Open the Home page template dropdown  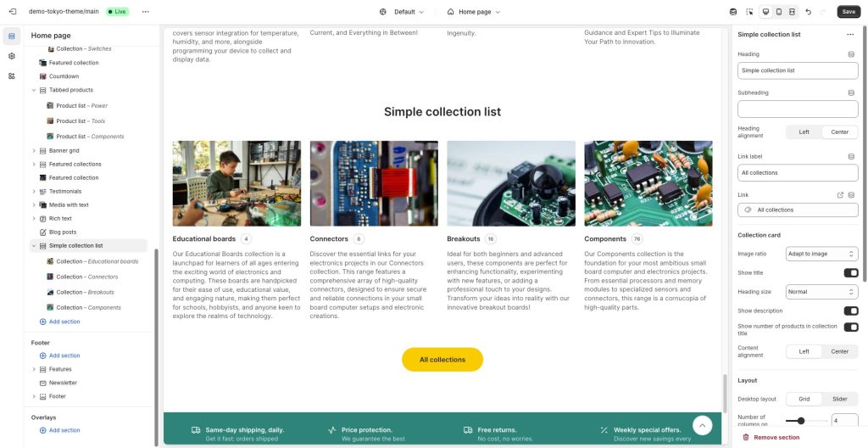point(473,12)
